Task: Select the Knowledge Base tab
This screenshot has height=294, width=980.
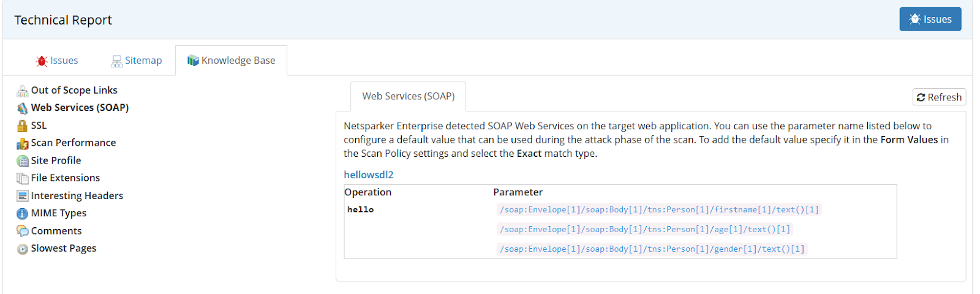Action: coord(232,61)
